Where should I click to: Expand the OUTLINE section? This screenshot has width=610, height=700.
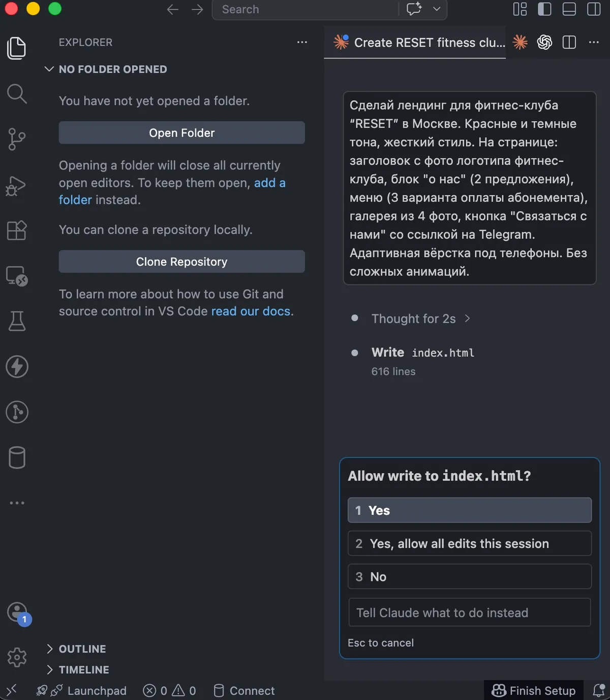click(76, 649)
